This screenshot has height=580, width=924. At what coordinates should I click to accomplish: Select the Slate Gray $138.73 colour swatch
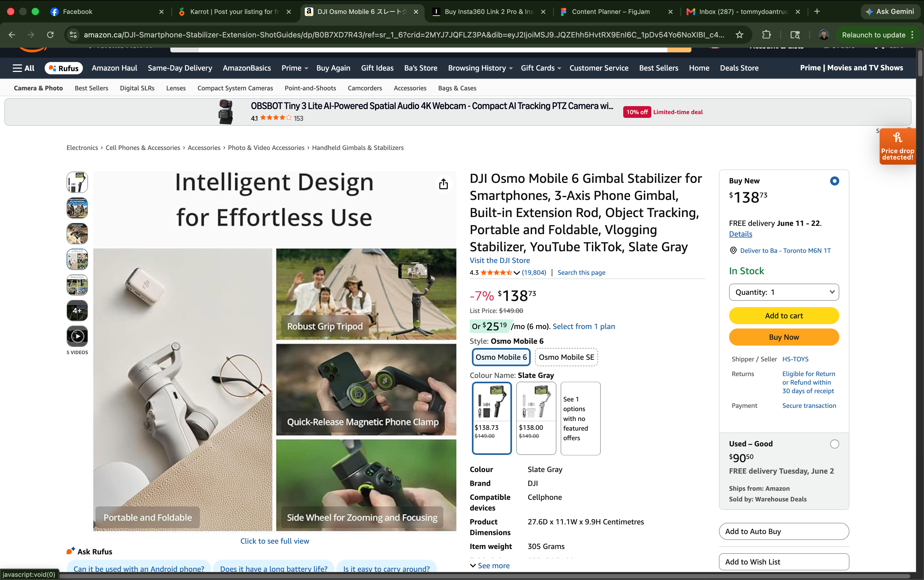pos(492,418)
